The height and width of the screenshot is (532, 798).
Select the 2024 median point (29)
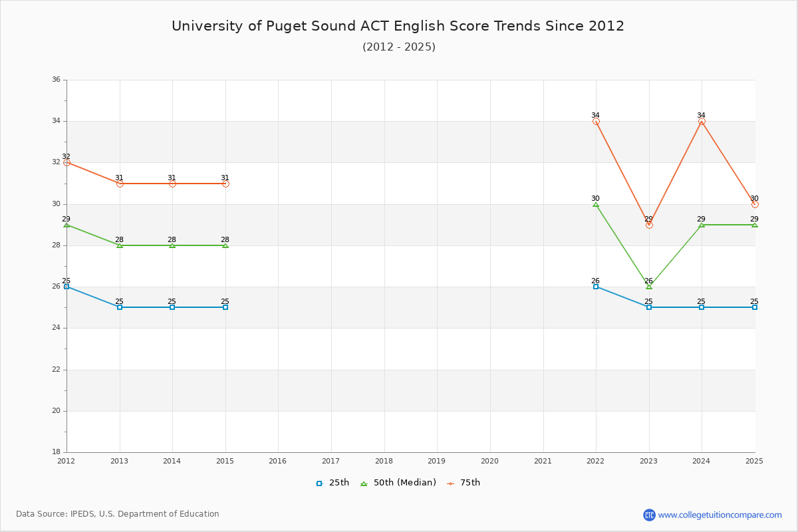[x=702, y=225]
